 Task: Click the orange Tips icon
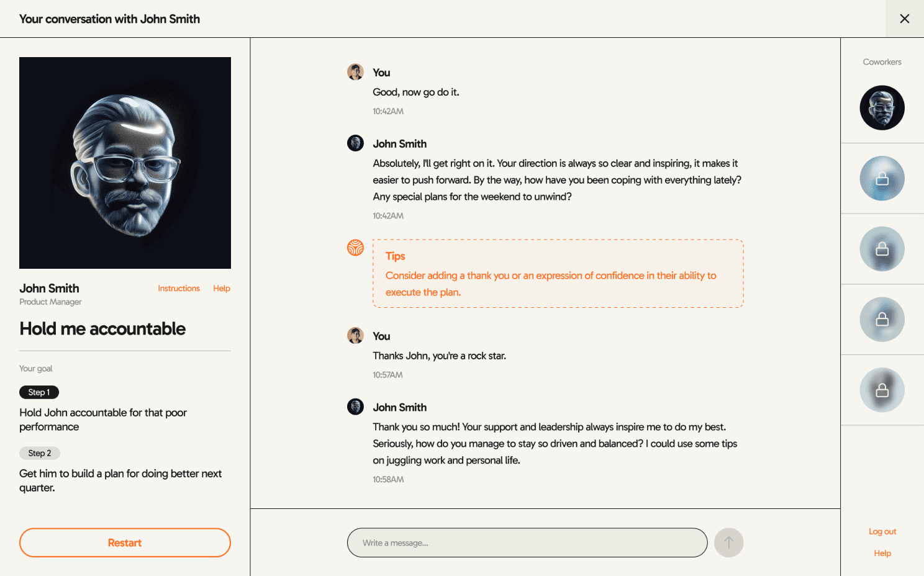click(x=355, y=248)
